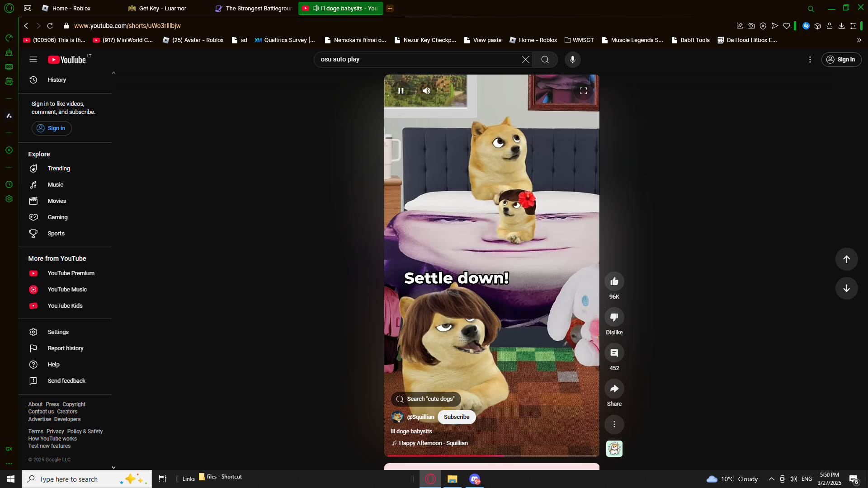Open the Easy Setup menu icon
868x488 pixels.
(x=853, y=26)
